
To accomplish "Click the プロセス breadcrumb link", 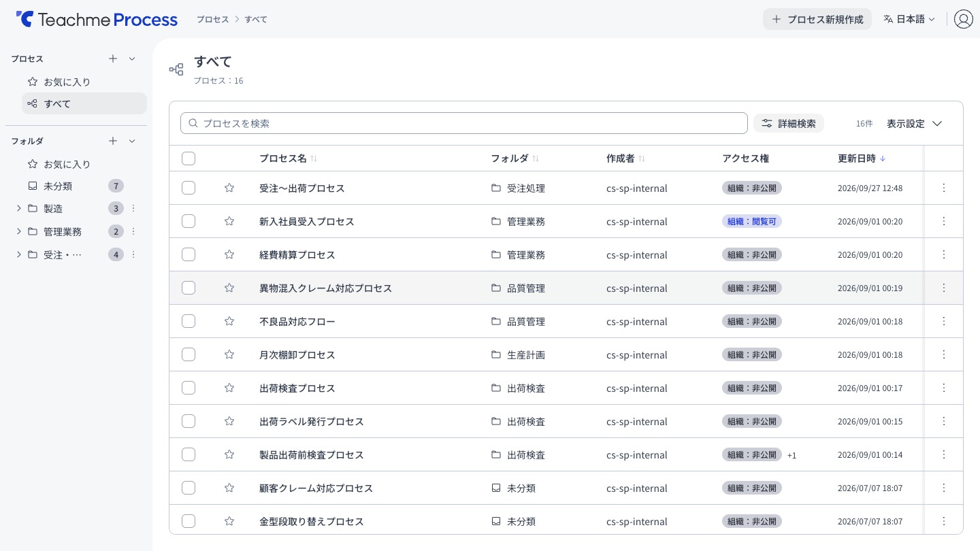I will click(x=212, y=19).
